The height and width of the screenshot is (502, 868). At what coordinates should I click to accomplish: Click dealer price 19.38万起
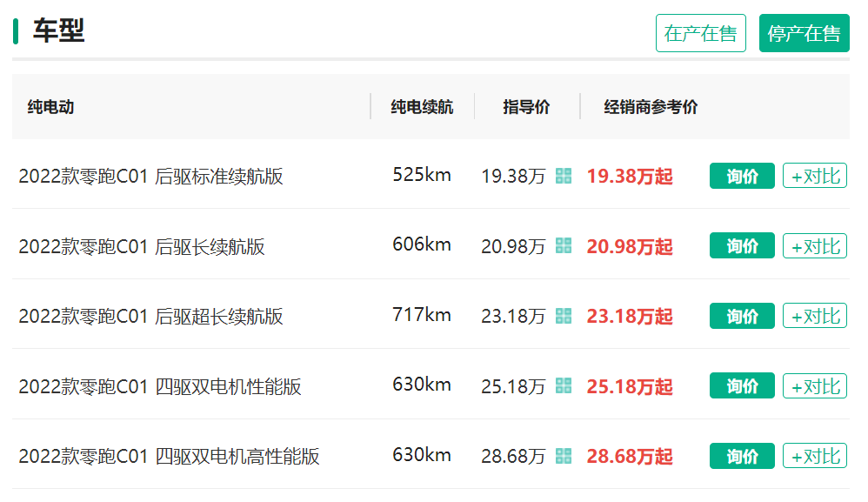[x=630, y=177]
